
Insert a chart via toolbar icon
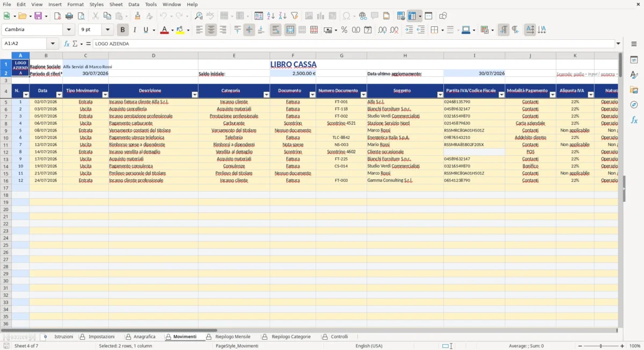(x=320, y=16)
